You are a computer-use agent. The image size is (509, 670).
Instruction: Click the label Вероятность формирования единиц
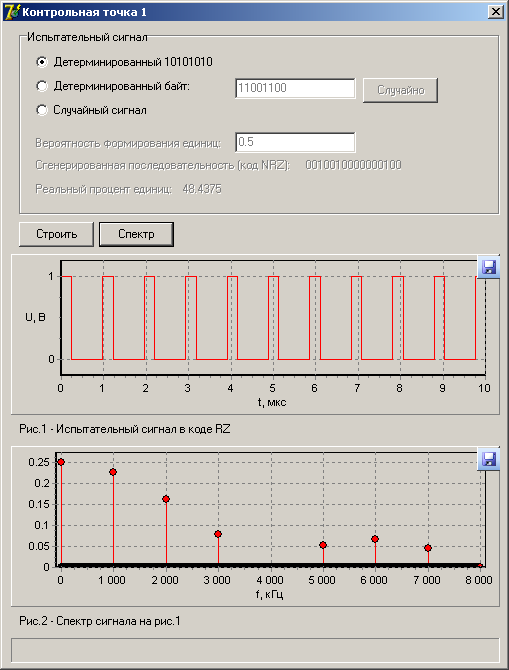pos(128,143)
